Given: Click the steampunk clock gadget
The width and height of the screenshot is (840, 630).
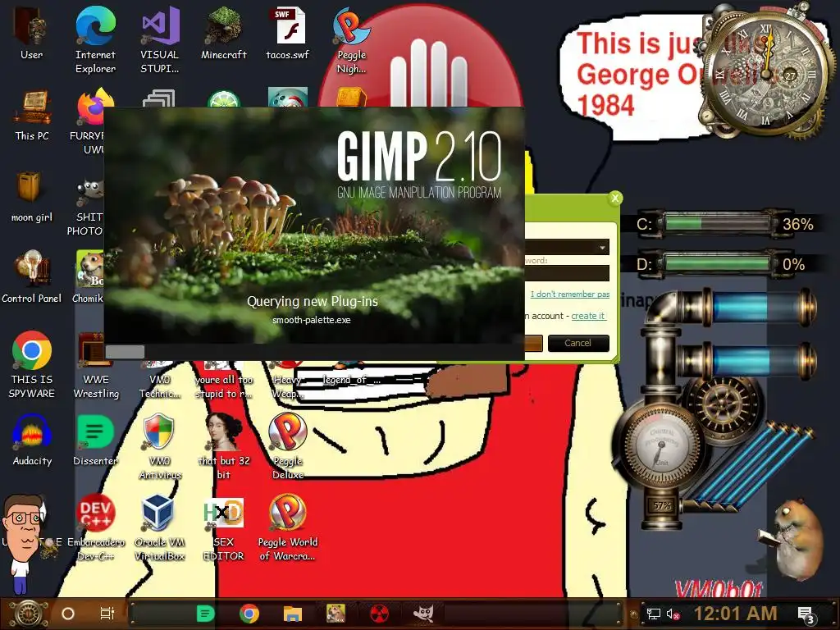Looking at the screenshot, I should [765, 75].
